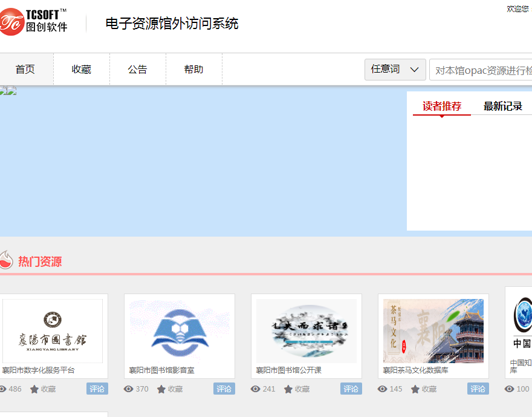Click the 襄阳市图书馆影音室 title

[162, 370]
